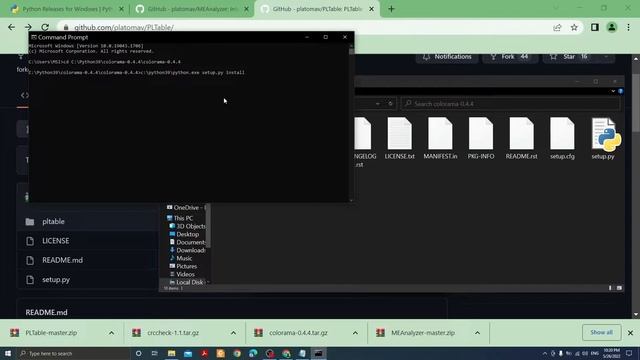Open PLTable-master.zip download

click(51, 333)
